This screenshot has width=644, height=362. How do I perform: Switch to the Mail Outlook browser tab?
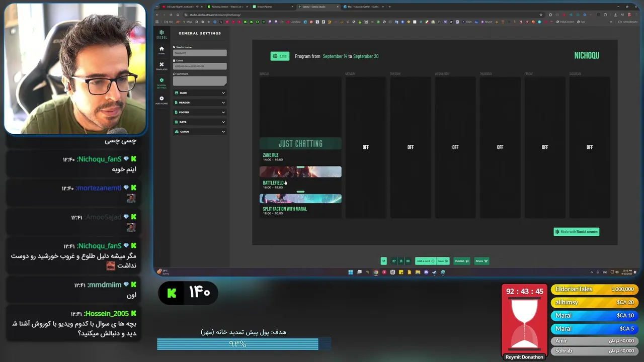[x=363, y=7]
